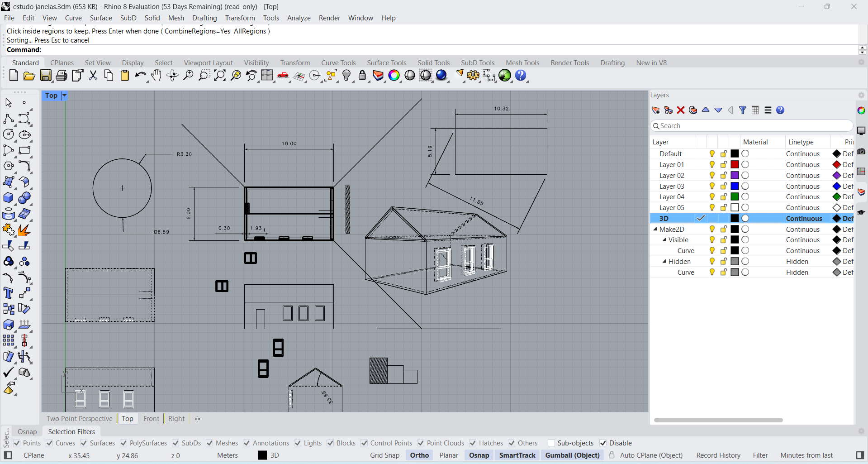868x464 pixels.
Task: Click the Zoom Extents icon
Action: [x=220, y=76]
